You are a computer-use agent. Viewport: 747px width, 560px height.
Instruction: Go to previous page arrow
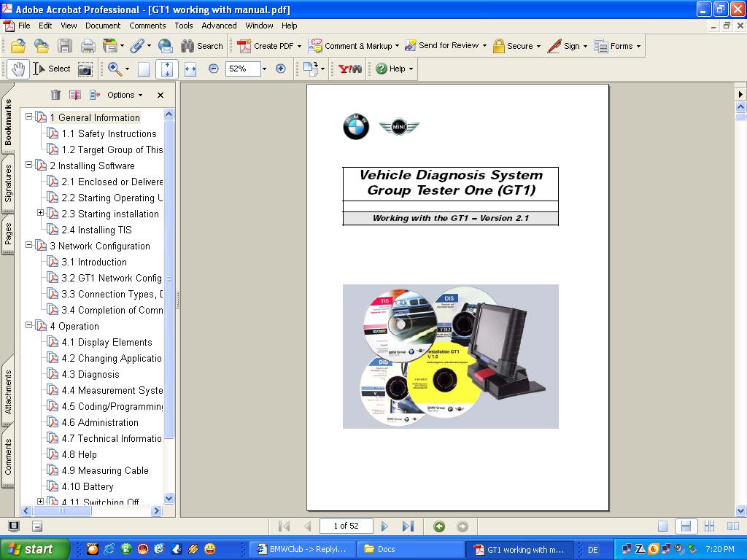pos(308,526)
